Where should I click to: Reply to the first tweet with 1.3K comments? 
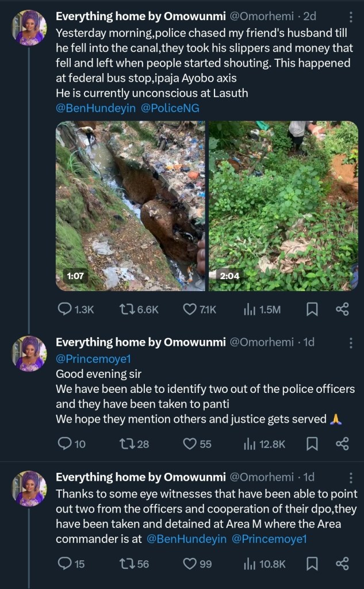point(66,309)
